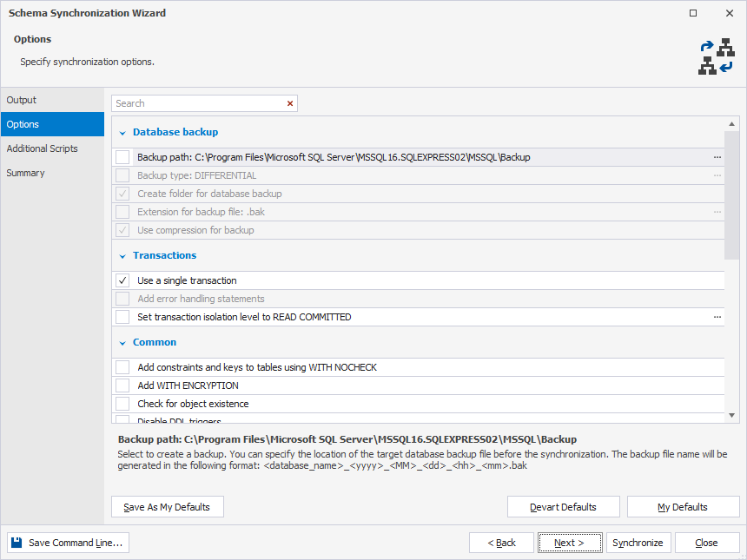Open the Summary page
Screen dimensions: 747x560
(x=25, y=172)
